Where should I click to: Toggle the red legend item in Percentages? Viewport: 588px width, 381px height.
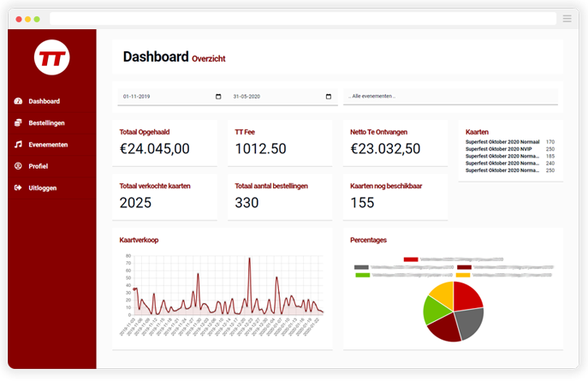(411, 259)
